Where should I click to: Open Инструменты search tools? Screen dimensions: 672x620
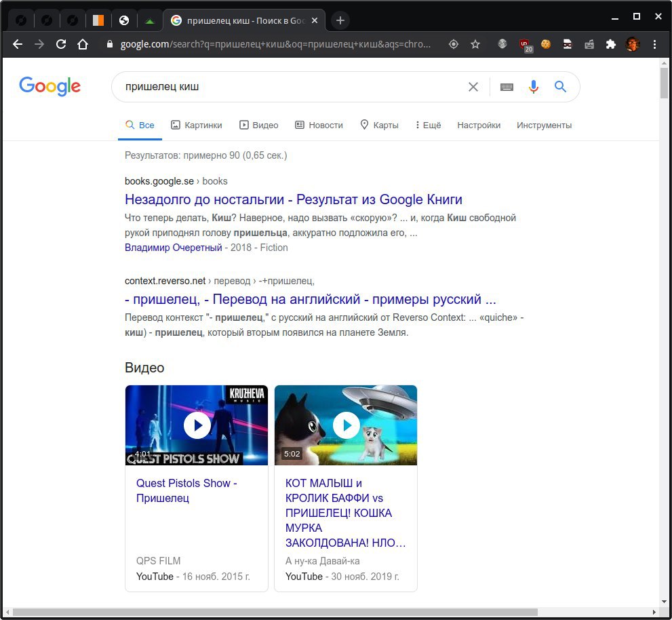click(x=544, y=125)
